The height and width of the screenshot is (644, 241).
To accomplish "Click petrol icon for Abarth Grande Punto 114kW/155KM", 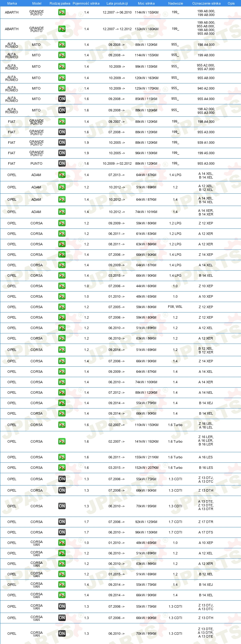I will pos(62,12).
